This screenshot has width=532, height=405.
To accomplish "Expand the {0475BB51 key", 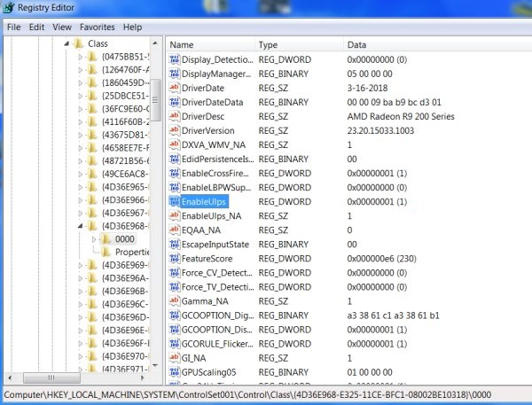I will click(x=81, y=57).
